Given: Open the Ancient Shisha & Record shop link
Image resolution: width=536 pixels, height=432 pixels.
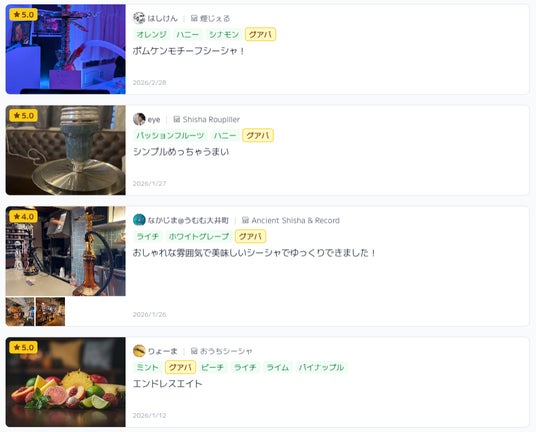Looking at the screenshot, I should pyautogui.click(x=295, y=220).
